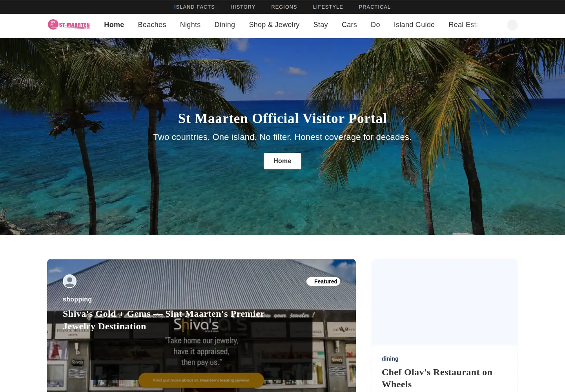Click the ST-MAARTEN palm tree logo
The image size is (565, 392).
point(69,25)
